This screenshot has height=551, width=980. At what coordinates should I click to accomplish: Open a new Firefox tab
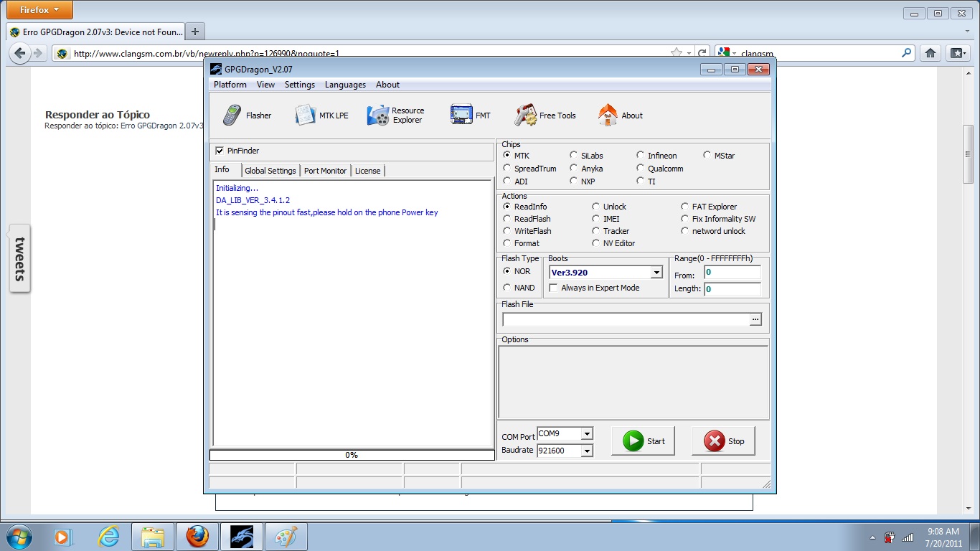(x=195, y=32)
